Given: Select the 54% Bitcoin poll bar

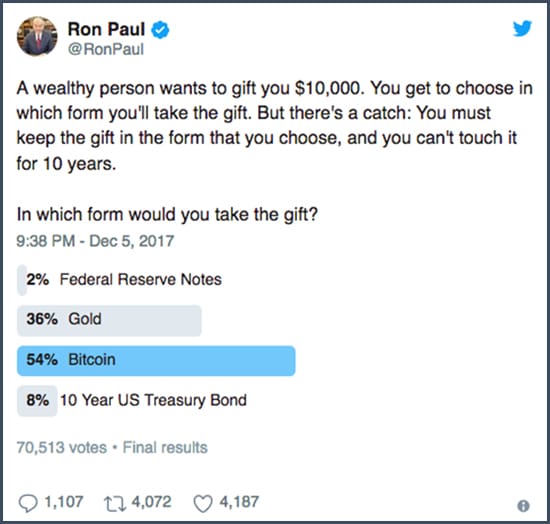Looking at the screenshot, I should 156,361.
